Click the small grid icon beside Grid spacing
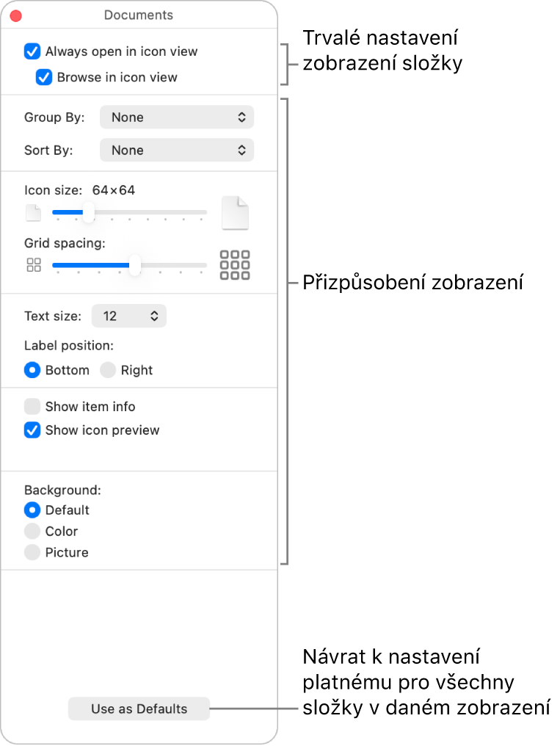The image size is (560, 746). 34,265
